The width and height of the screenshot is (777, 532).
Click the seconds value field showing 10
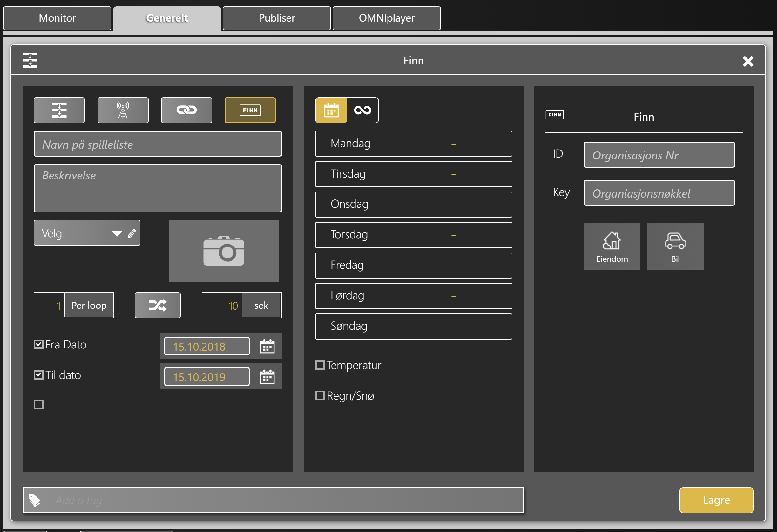pos(222,305)
